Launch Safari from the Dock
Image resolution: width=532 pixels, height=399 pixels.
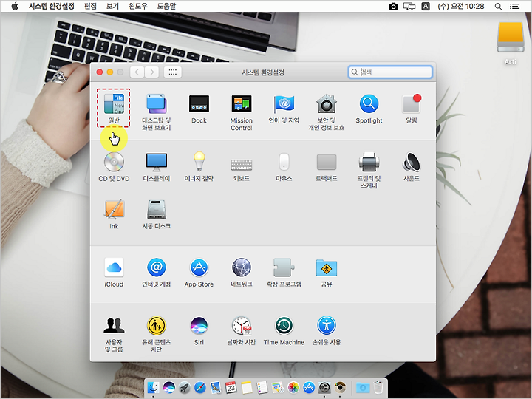tap(199, 387)
